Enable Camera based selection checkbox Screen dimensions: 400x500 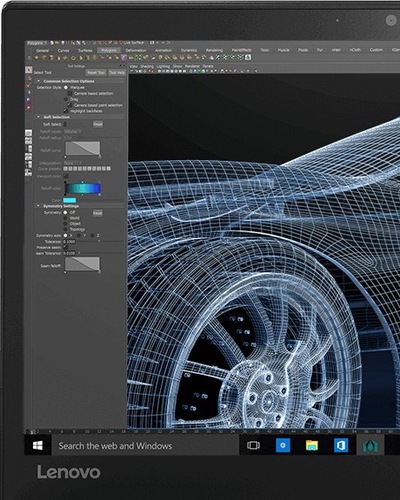tap(70, 93)
